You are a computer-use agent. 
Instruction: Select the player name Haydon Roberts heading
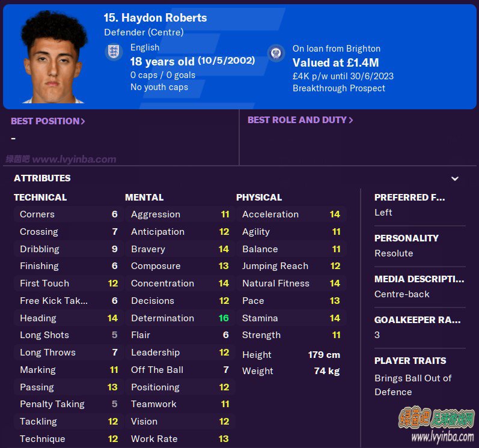[x=155, y=17]
